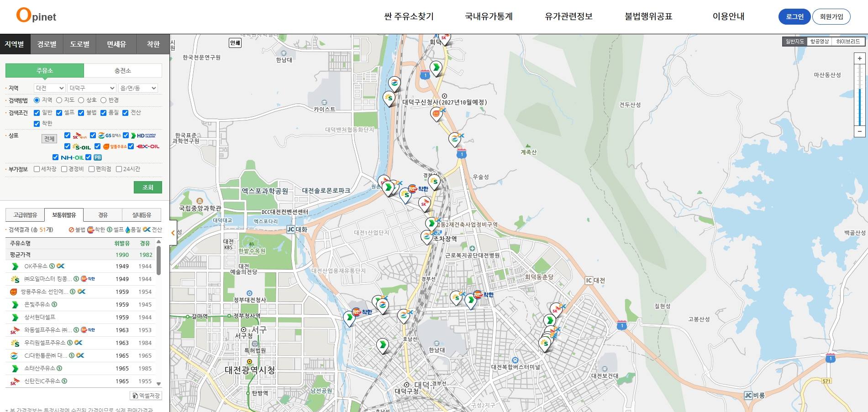Uncheck the 셀프 search condition
The image size is (868, 412).
coord(59,113)
